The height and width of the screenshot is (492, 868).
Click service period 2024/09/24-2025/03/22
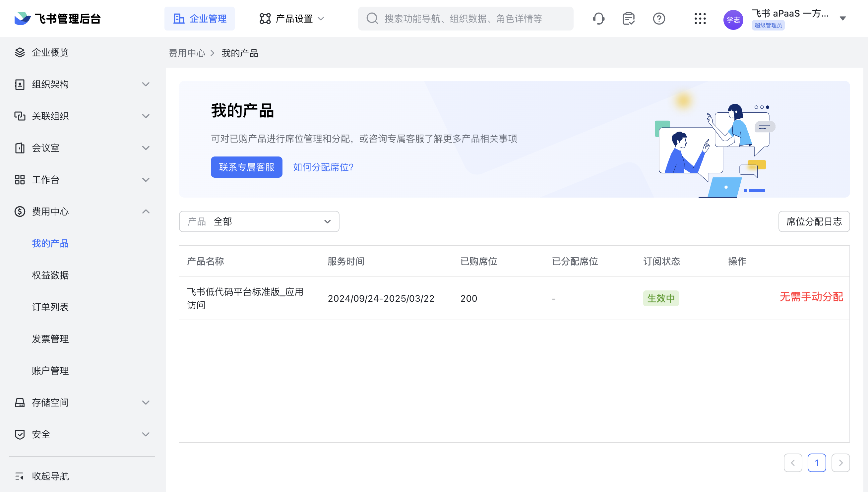381,298
